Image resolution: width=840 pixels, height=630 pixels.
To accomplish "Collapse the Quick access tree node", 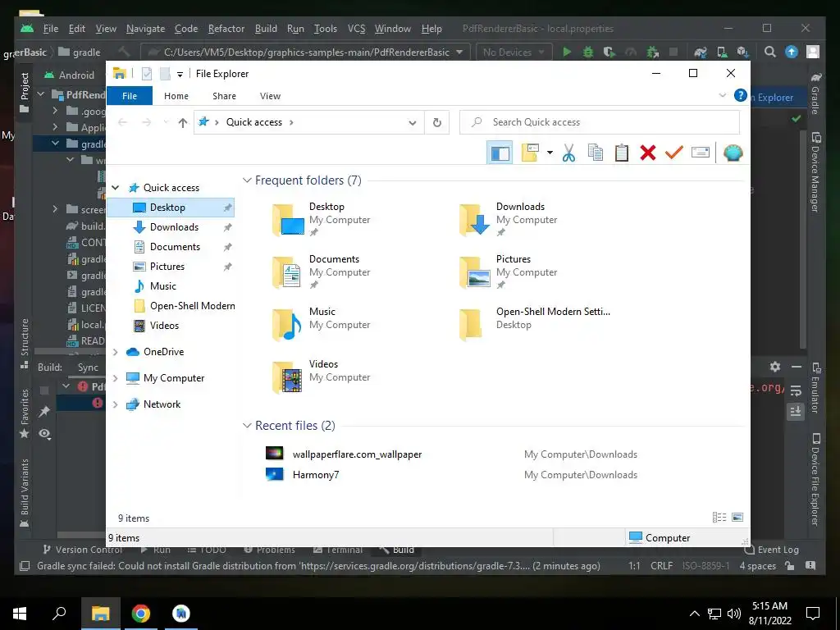I will [x=115, y=188].
